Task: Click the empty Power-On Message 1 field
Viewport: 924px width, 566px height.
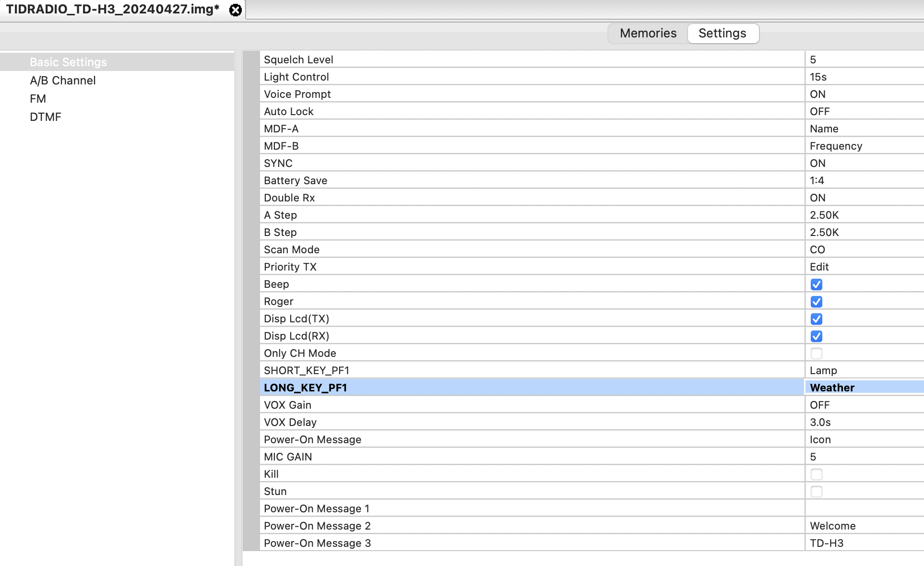Action: [x=864, y=508]
